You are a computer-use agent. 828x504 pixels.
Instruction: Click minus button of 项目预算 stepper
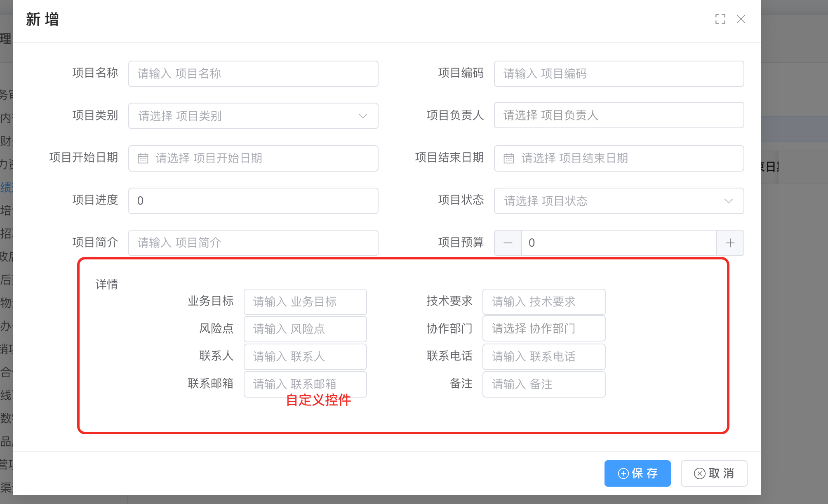point(508,243)
